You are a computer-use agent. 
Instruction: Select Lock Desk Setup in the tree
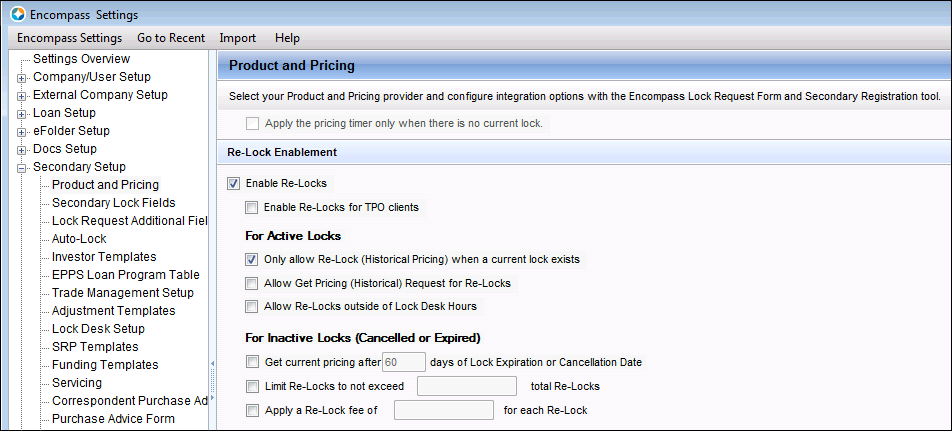point(98,329)
